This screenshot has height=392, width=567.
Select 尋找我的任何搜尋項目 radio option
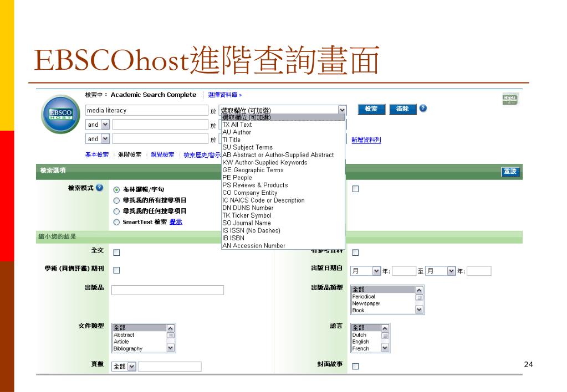(116, 212)
